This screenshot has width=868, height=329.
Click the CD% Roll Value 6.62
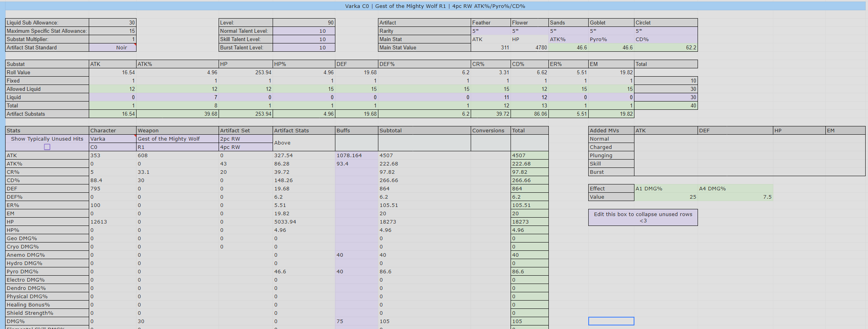[x=530, y=72]
